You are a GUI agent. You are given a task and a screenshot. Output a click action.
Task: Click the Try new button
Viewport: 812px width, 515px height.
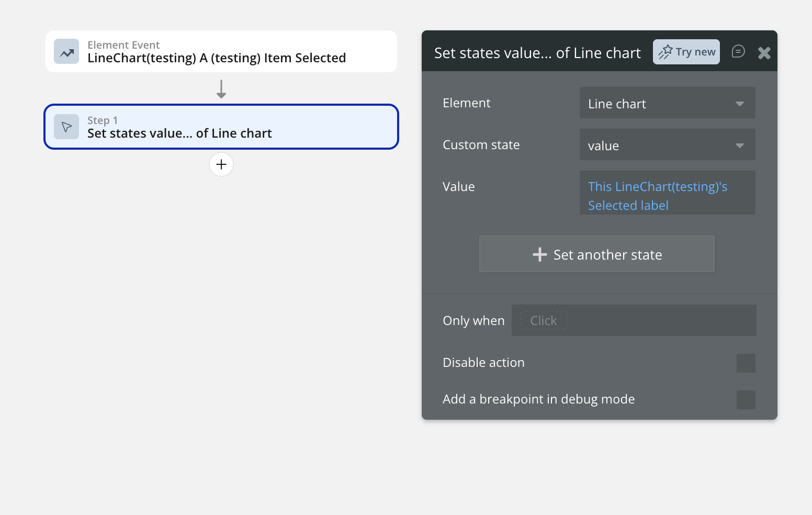(x=686, y=52)
